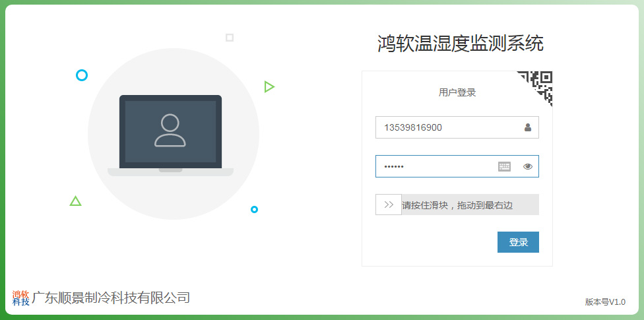Screen dimensions: 644x320
Task: Click the 鸿软温湿度监测系统 title
Action: click(461, 44)
